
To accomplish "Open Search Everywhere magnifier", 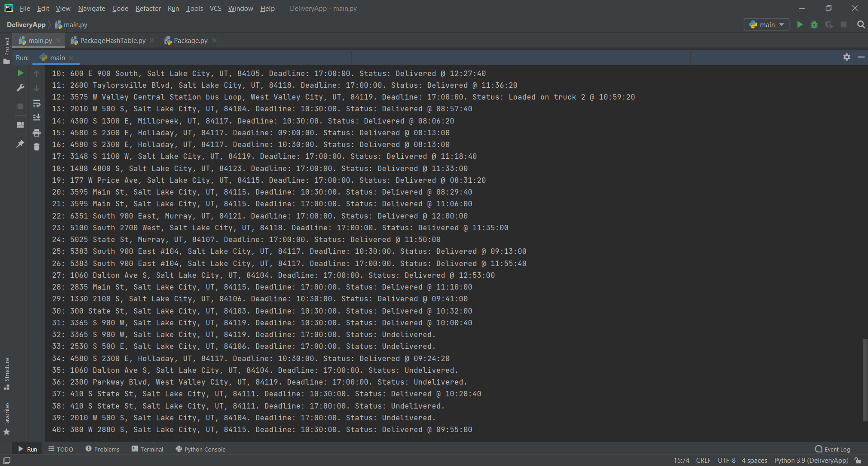I will click(861, 24).
